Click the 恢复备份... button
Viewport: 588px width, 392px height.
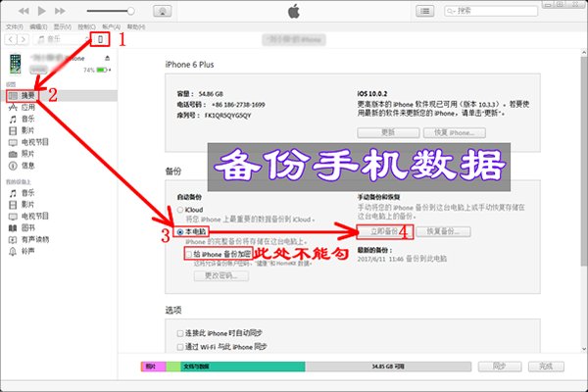443,231
